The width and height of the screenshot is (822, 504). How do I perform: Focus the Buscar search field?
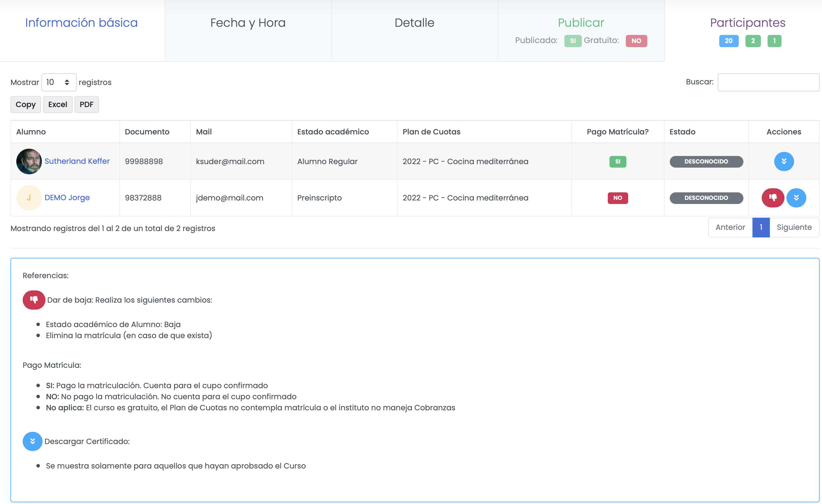tap(768, 82)
